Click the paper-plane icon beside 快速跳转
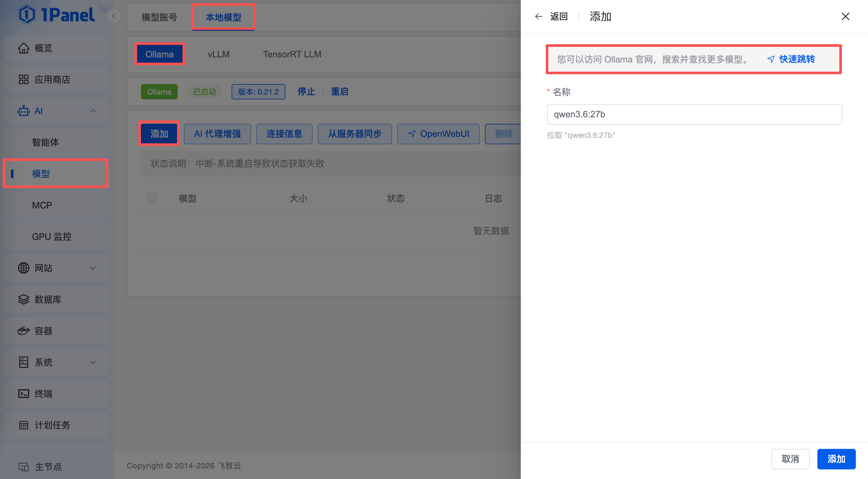The width and height of the screenshot is (868, 479). [771, 59]
